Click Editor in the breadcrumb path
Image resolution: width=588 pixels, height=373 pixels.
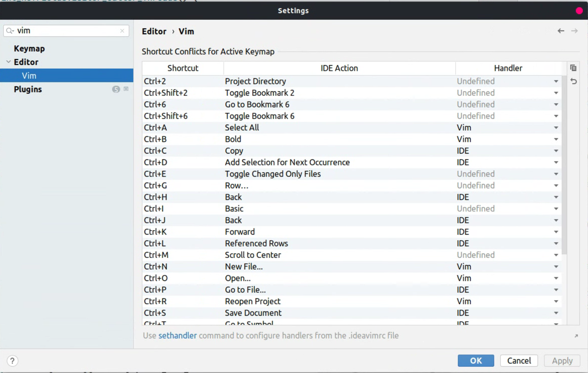pos(154,31)
